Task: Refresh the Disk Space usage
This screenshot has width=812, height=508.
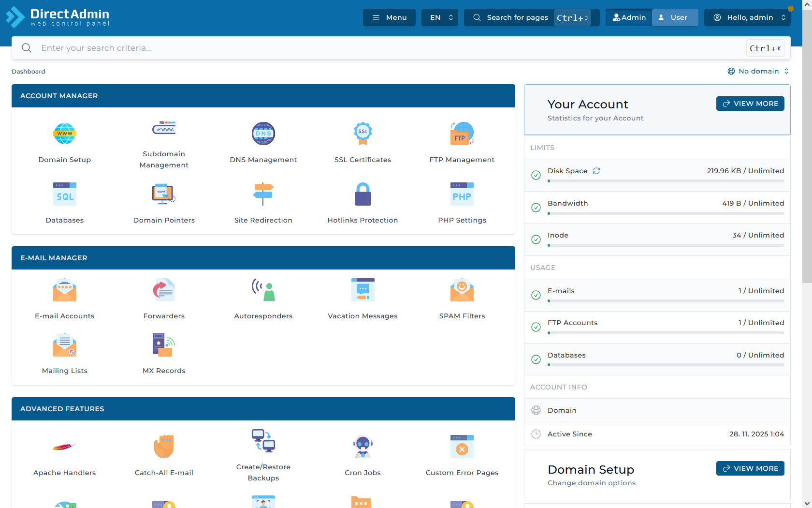Action: point(596,171)
